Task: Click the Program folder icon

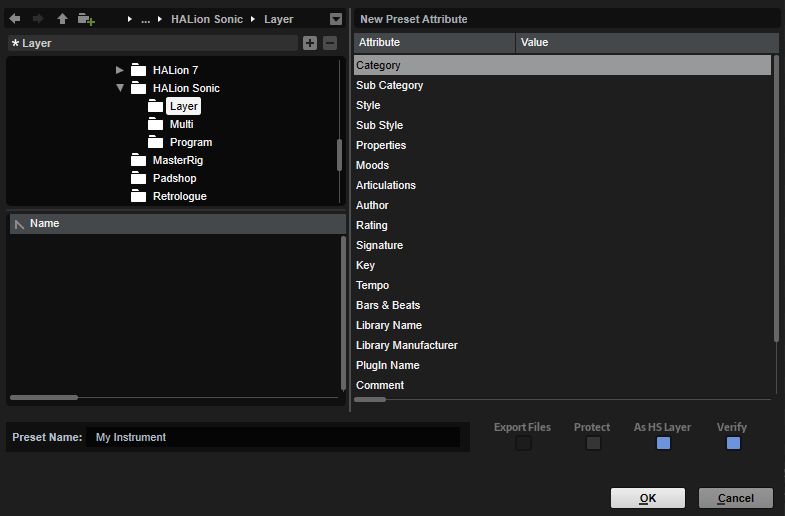Action: click(156, 142)
